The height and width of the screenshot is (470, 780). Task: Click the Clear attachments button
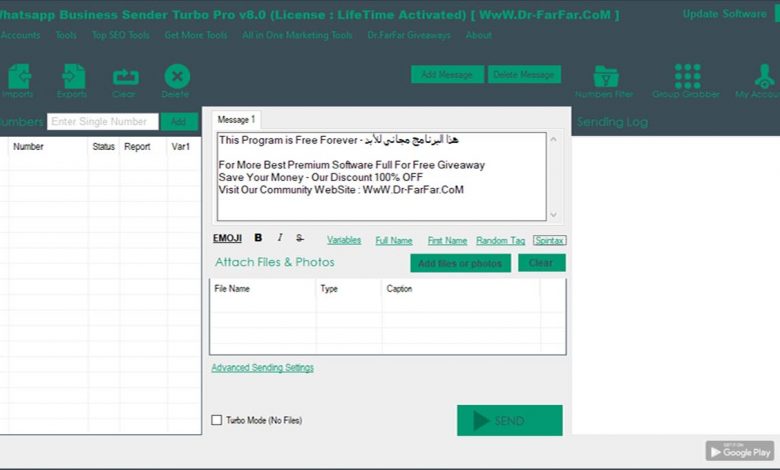tap(541, 263)
